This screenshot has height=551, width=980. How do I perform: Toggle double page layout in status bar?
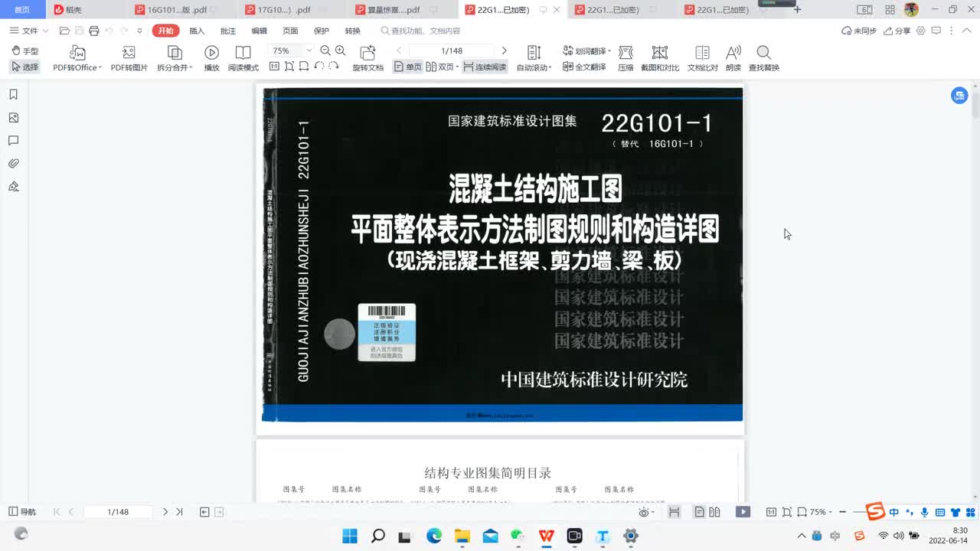[x=714, y=512]
